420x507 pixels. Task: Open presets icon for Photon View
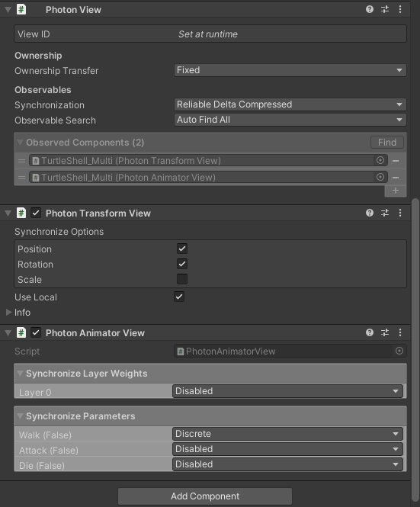385,9
